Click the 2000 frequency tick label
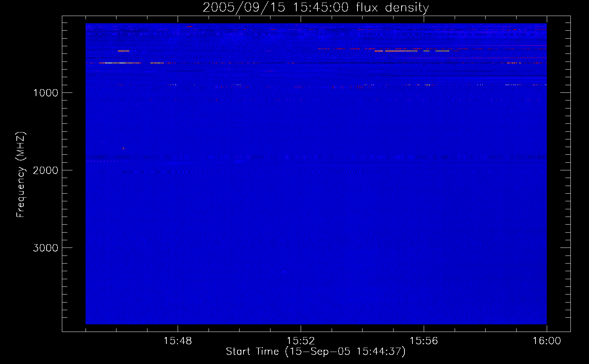 (x=46, y=170)
